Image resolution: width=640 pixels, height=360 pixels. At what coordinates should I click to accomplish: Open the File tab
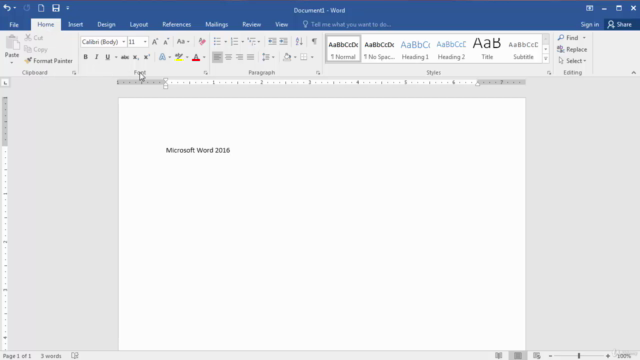pos(14,24)
